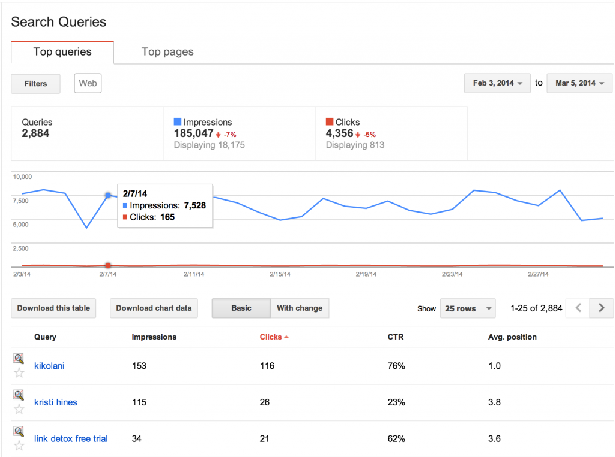Star the kikolani query
The height and width of the screenshot is (457, 615).
pyautogui.click(x=19, y=373)
